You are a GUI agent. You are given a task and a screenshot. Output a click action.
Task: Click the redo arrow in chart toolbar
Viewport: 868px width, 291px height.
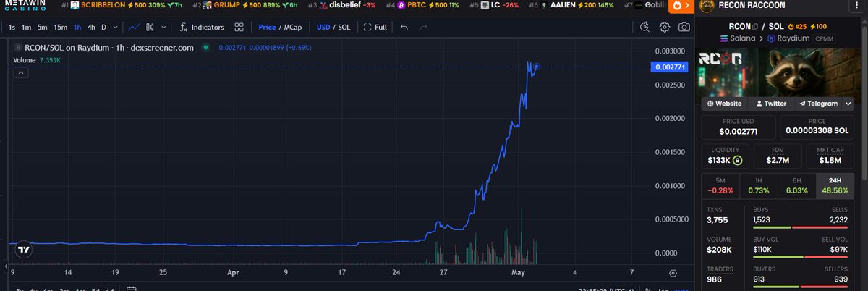click(424, 28)
